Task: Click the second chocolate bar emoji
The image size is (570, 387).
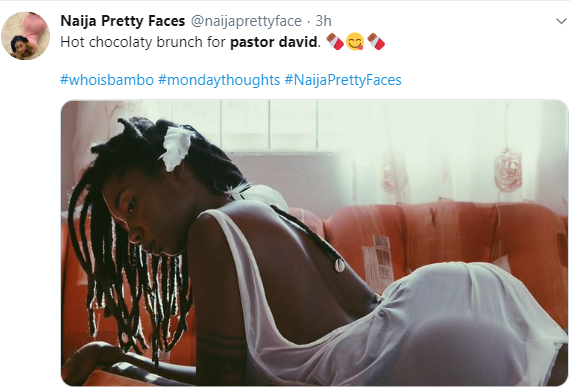Action: (x=376, y=41)
